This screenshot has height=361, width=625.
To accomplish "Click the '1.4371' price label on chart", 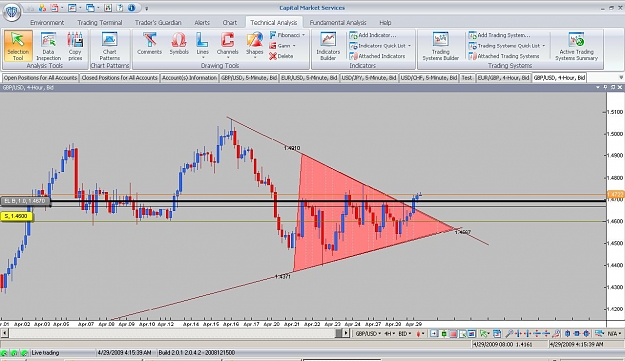I will [283, 276].
